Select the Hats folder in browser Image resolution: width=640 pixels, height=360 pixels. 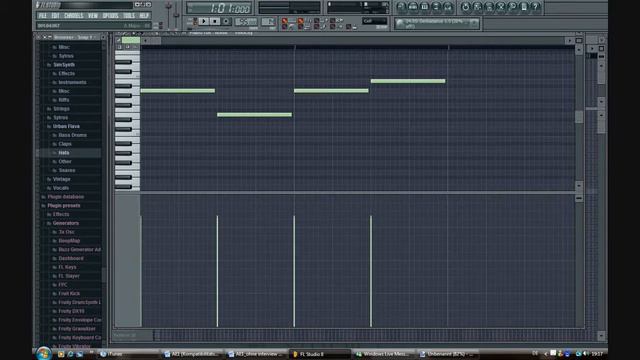(x=64, y=153)
